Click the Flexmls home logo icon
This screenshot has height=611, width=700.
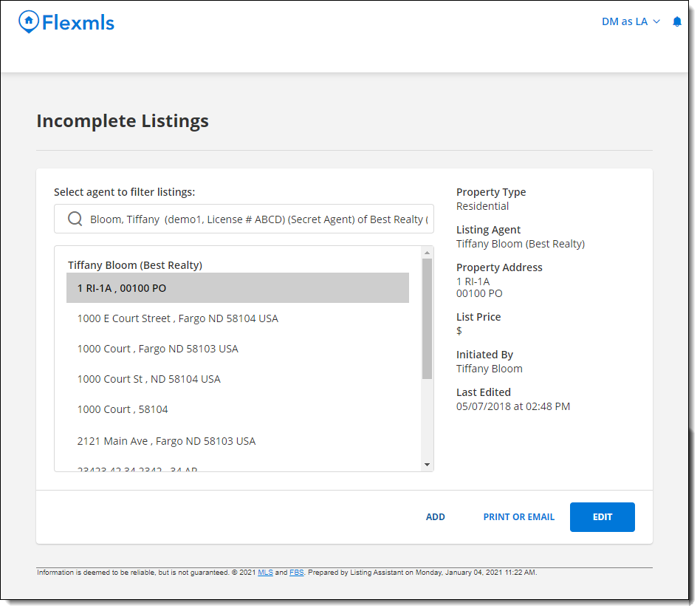coord(29,22)
